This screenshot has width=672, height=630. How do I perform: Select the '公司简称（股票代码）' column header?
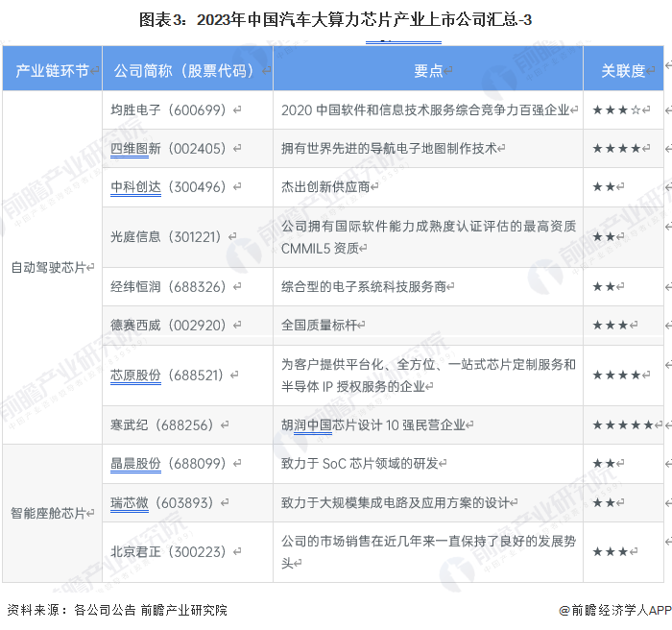pyautogui.click(x=187, y=70)
